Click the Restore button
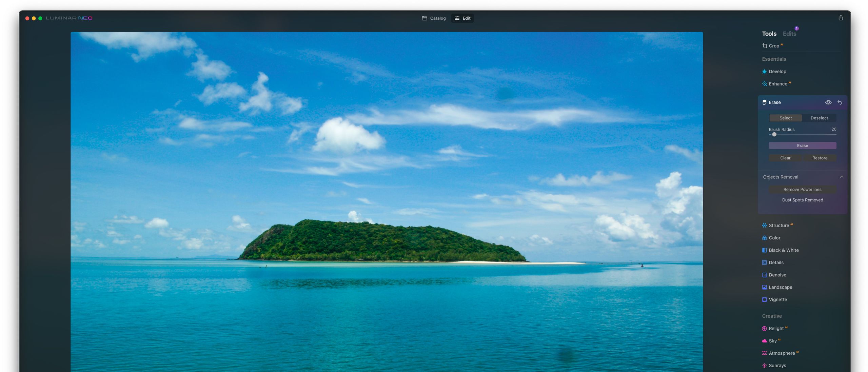This screenshot has height=372, width=868. (820, 158)
